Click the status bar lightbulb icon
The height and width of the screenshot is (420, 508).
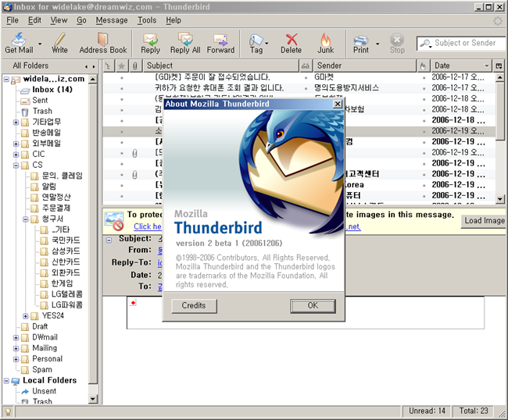click(8, 411)
